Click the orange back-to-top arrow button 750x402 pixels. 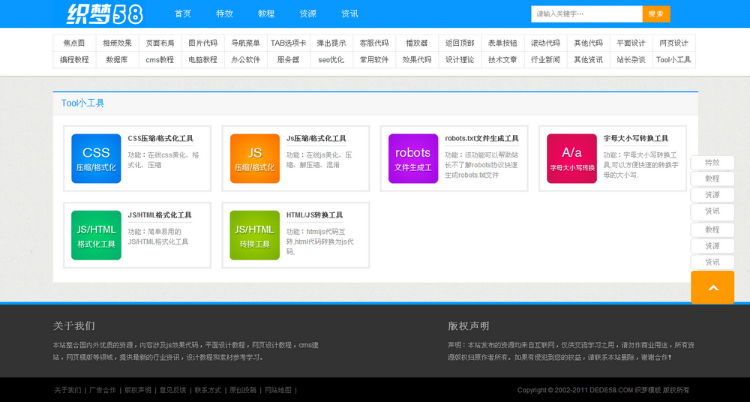[x=712, y=288]
